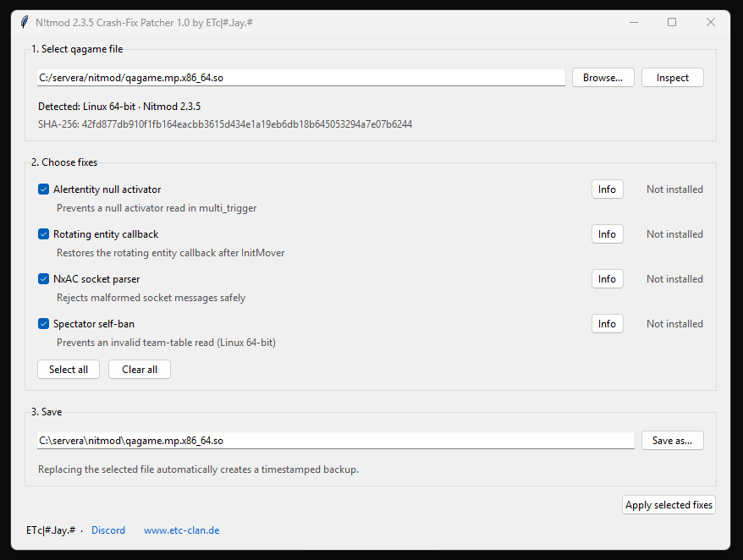The height and width of the screenshot is (560, 743).
Task: Click the timestamped backup note text
Action: pos(199,469)
